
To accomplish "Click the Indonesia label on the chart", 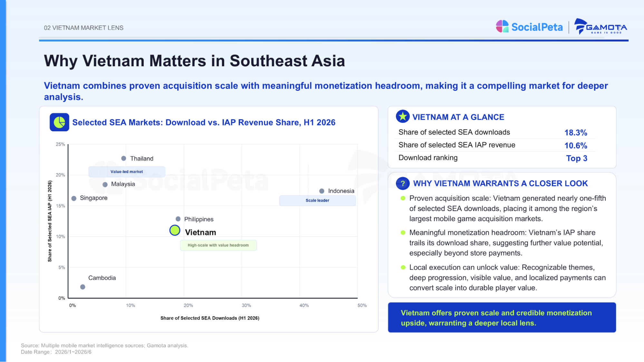I will 341,191.
